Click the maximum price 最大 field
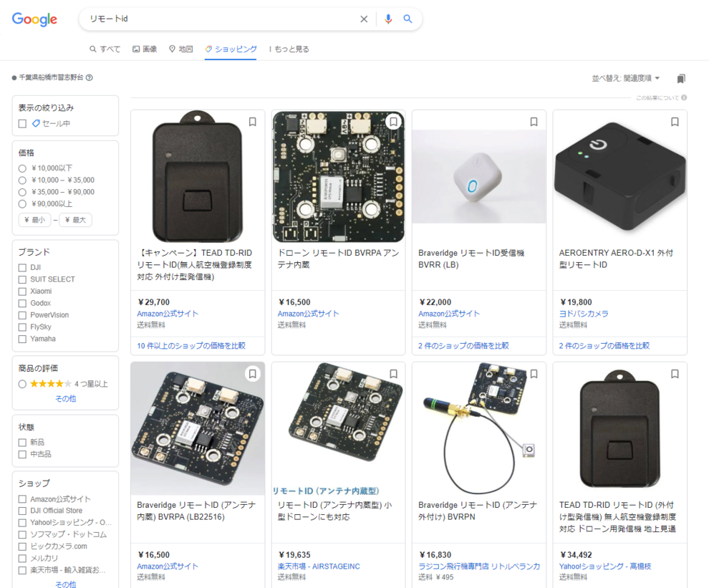The height and width of the screenshot is (588, 709). tap(75, 220)
